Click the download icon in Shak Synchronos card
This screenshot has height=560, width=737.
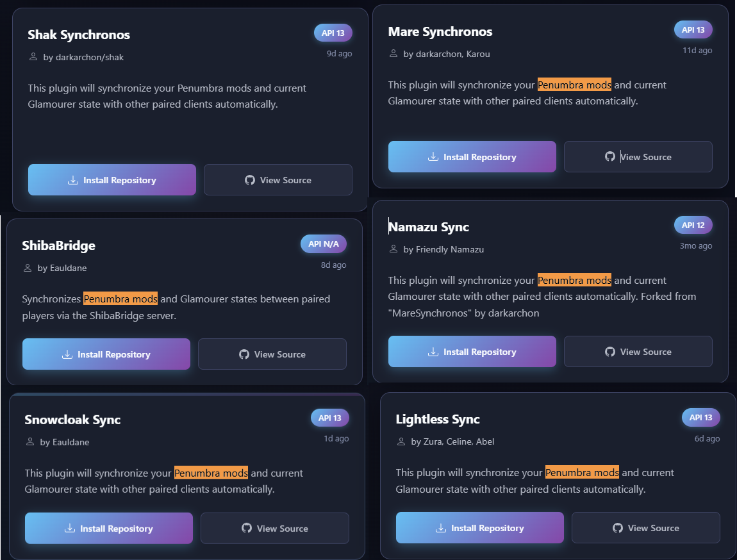[x=72, y=180]
